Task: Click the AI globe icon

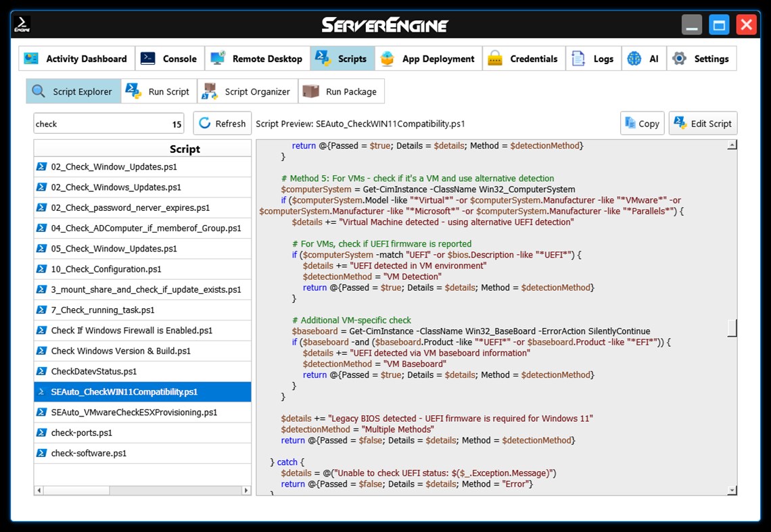Action: tap(633, 58)
